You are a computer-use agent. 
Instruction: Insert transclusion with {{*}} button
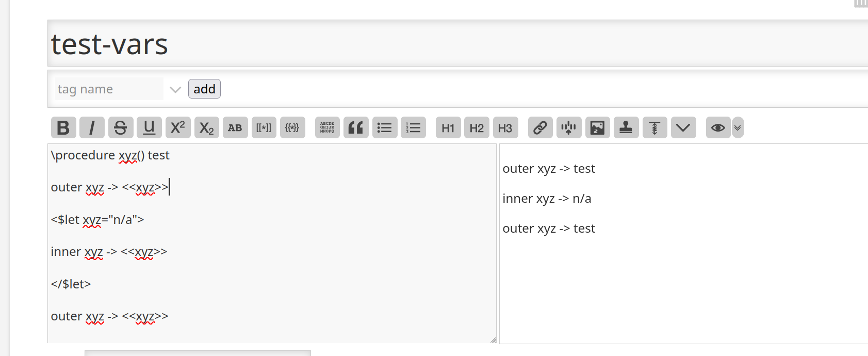pos(292,127)
